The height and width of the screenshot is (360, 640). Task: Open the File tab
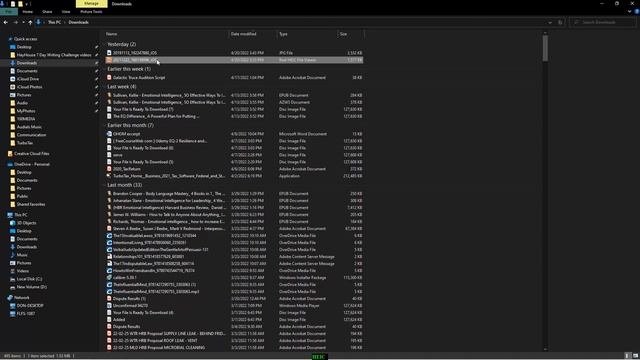(9, 12)
